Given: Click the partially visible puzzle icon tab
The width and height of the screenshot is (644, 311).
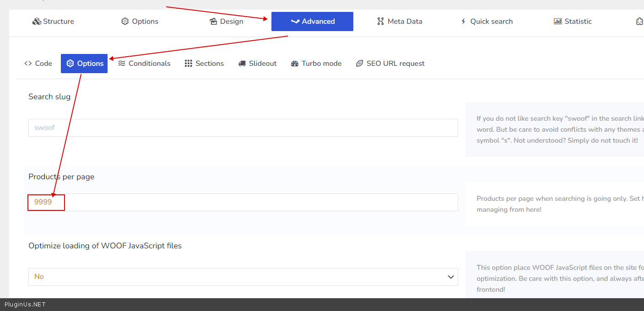Looking at the screenshot, I should coord(639,21).
